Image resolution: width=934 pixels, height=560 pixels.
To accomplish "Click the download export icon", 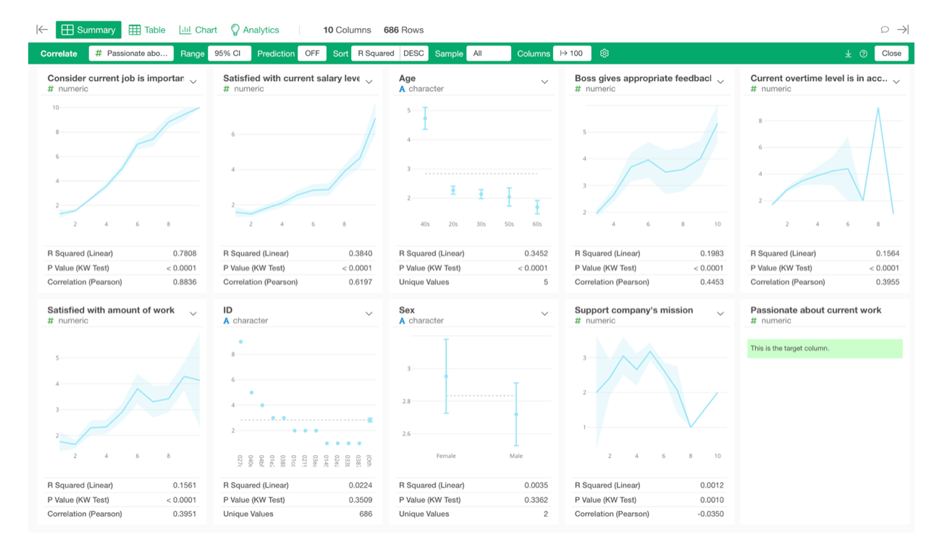I will tap(849, 54).
